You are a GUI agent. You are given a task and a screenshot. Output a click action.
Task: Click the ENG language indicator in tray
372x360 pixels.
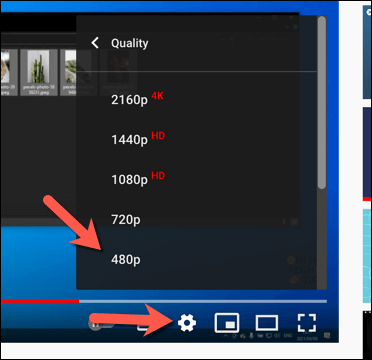[288, 336]
